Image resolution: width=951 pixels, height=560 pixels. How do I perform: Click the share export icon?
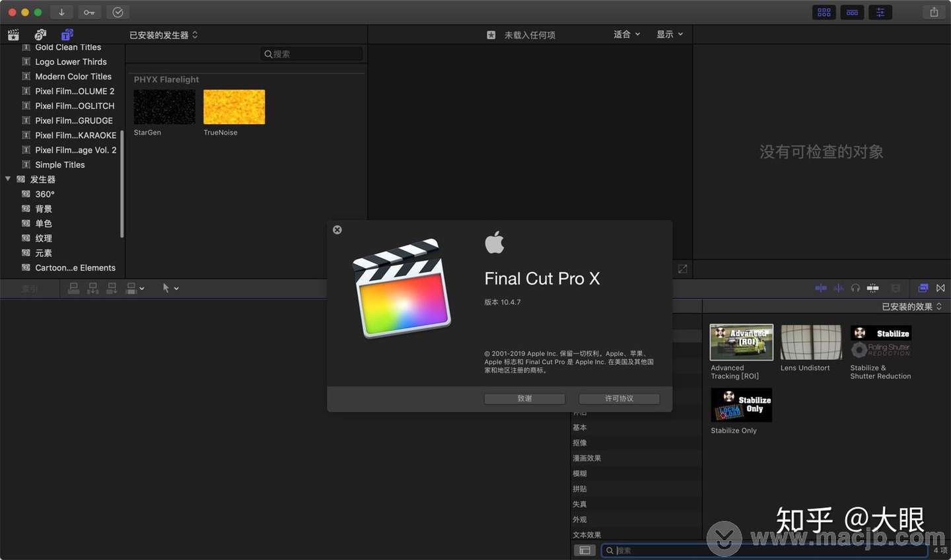click(x=934, y=12)
